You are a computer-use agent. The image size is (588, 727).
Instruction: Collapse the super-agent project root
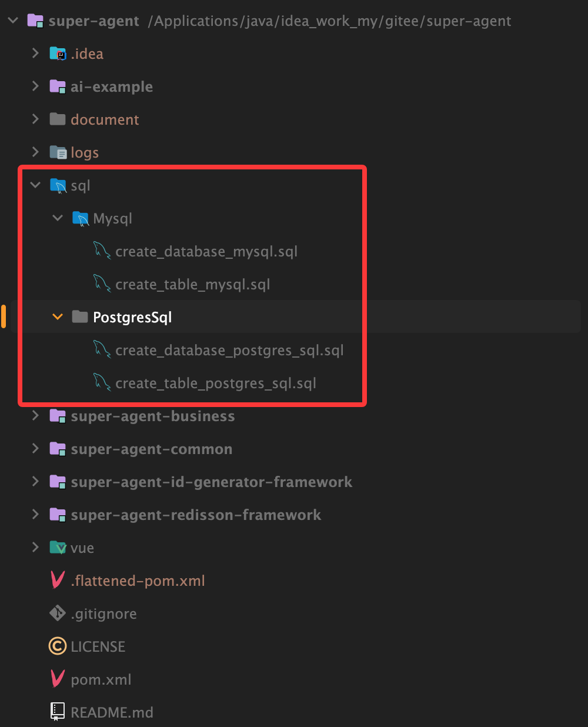click(x=13, y=21)
